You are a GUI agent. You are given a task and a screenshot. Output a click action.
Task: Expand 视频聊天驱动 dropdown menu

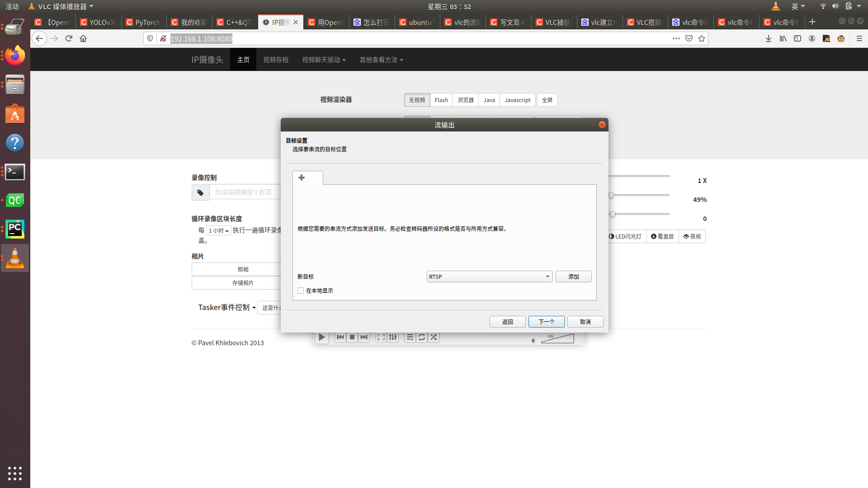pyautogui.click(x=324, y=60)
